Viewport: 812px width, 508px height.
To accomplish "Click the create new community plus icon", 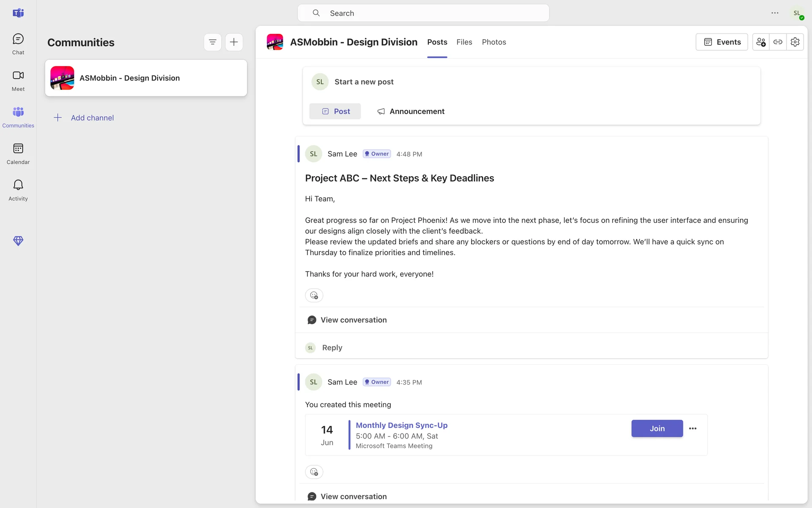I will click(234, 42).
